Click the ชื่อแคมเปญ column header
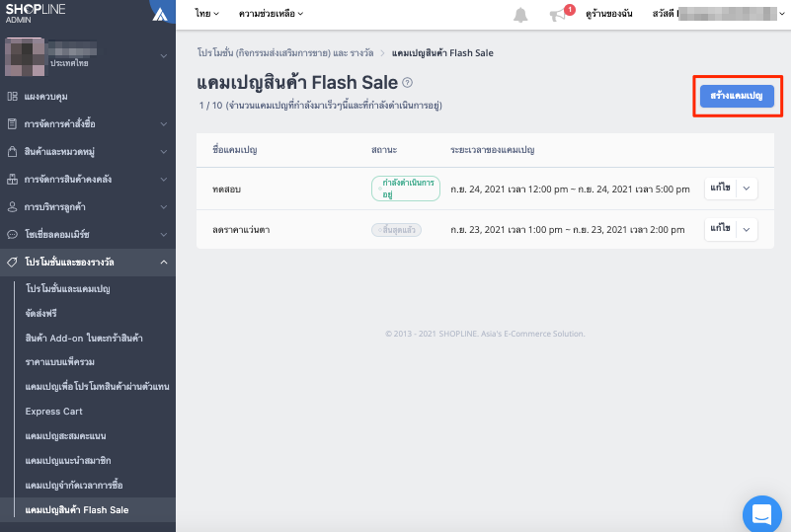Screen dimensions: 791x532 [x=235, y=150]
